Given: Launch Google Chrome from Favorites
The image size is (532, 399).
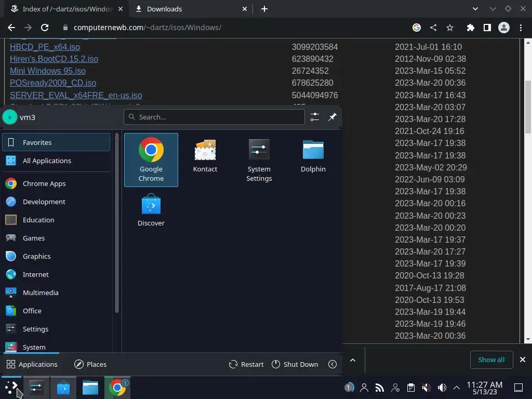Looking at the screenshot, I should click(151, 160).
